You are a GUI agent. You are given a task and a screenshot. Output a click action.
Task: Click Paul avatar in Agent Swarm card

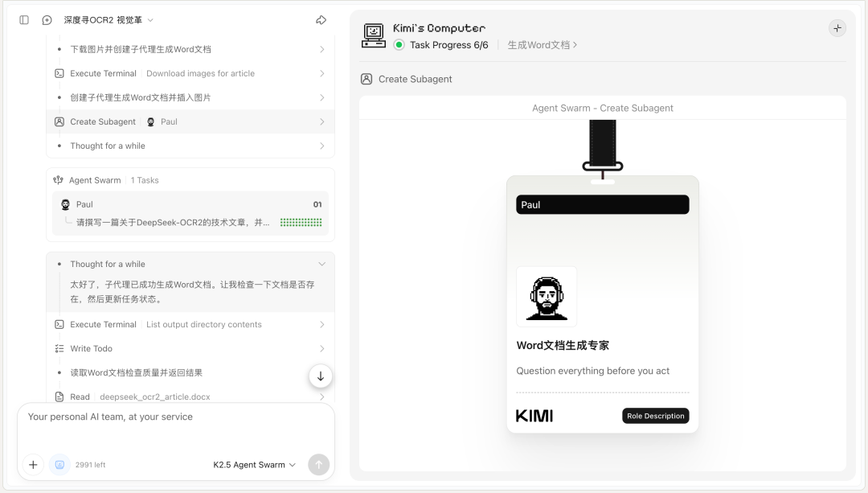[65, 204]
